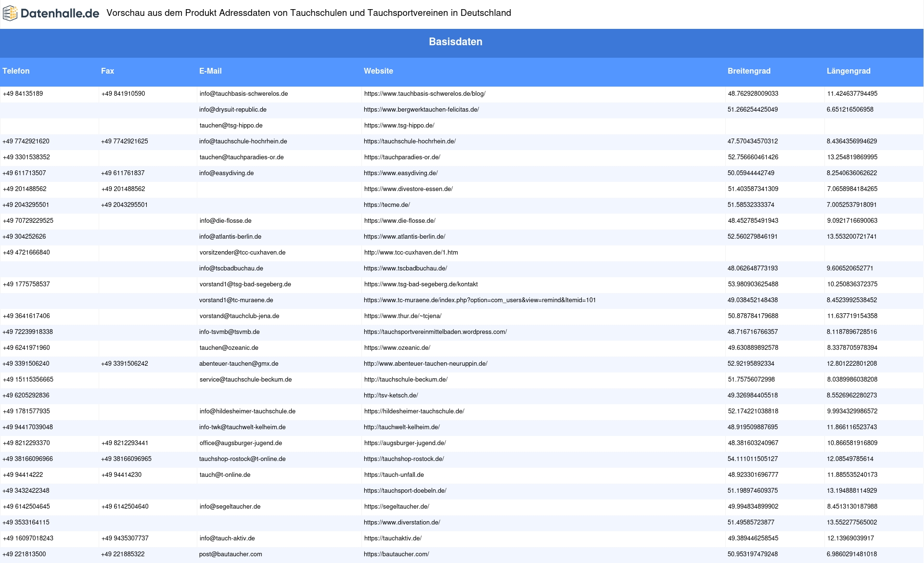The width and height of the screenshot is (924, 563).
Task: Click email info@drysuit-republic.de
Action: coord(233,110)
